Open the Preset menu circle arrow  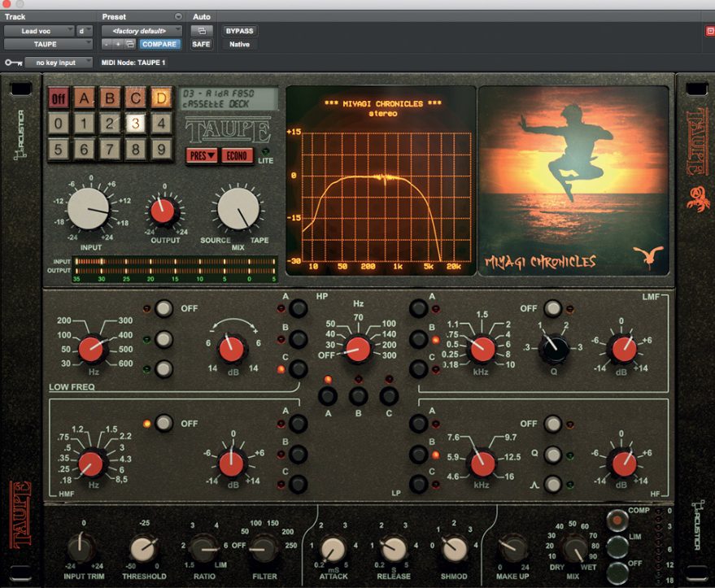pyautogui.click(x=178, y=17)
